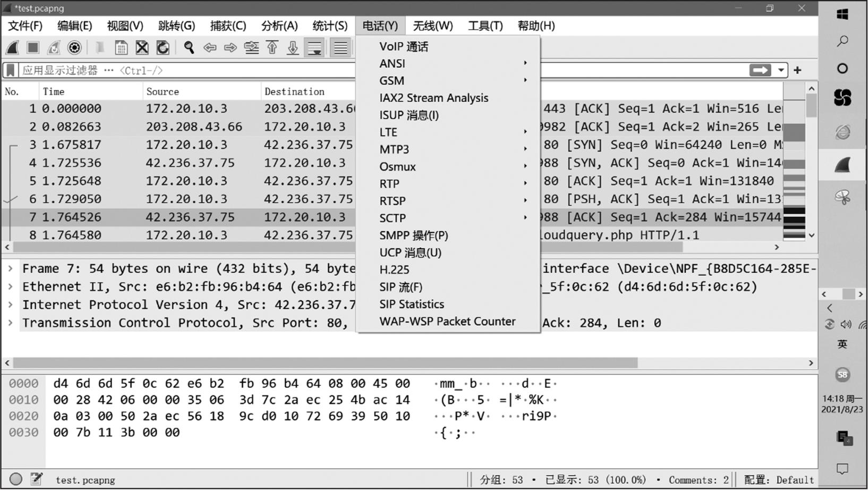Jump to the last packet
This screenshot has width=868, height=490.
click(293, 48)
